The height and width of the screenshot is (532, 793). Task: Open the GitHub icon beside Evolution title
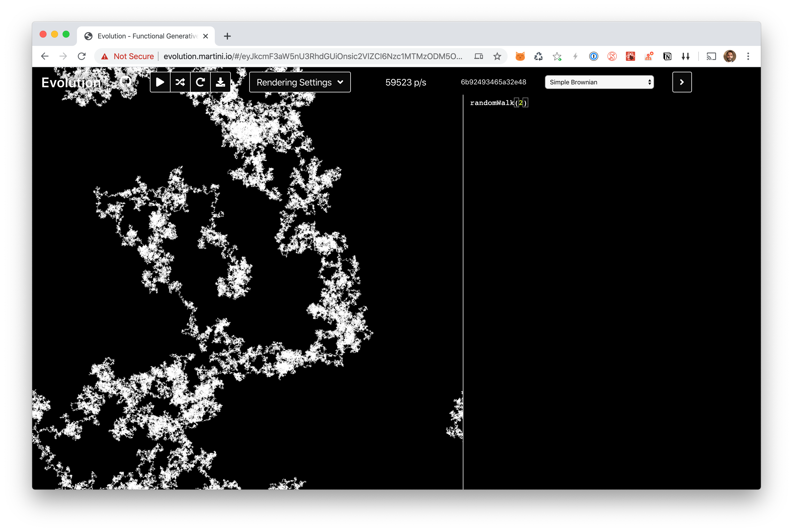[x=125, y=81]
